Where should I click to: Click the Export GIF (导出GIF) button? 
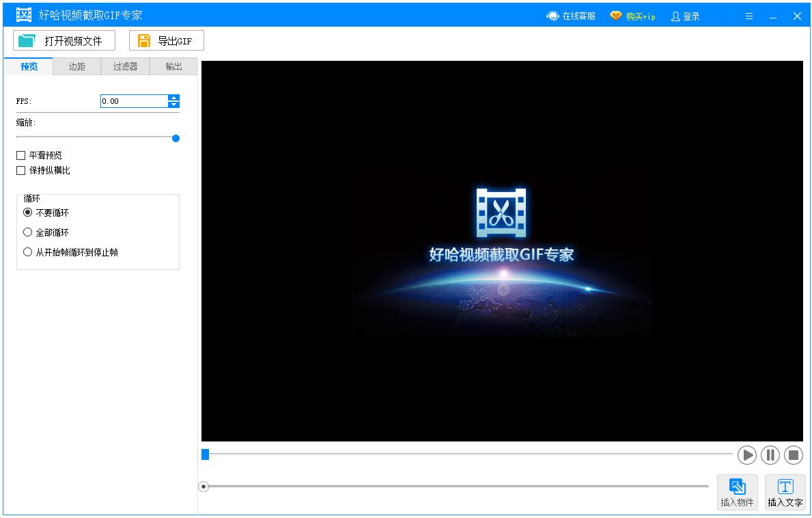click(x=166, y=41)
